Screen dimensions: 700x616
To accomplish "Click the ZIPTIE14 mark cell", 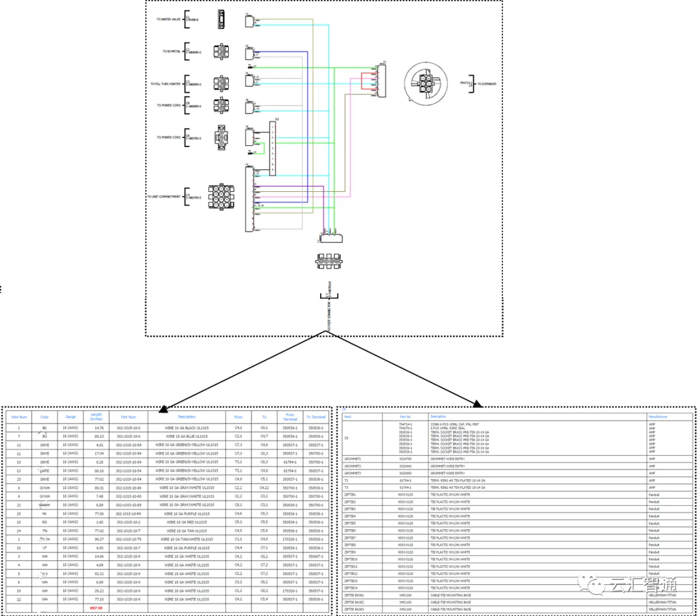I will click(362, 588).
